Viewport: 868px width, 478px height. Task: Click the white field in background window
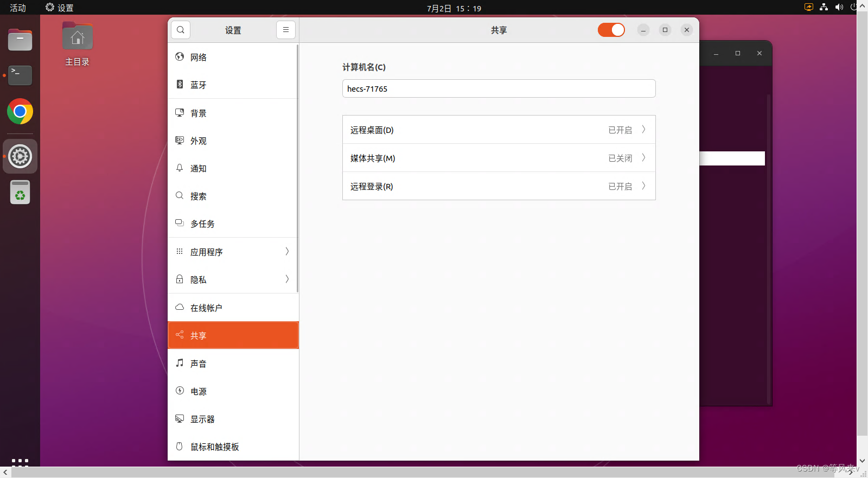click(x=732, y=158)
